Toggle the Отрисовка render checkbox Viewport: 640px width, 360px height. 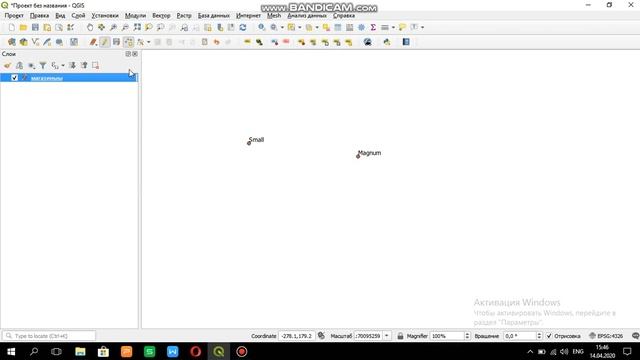coord(549,336)
